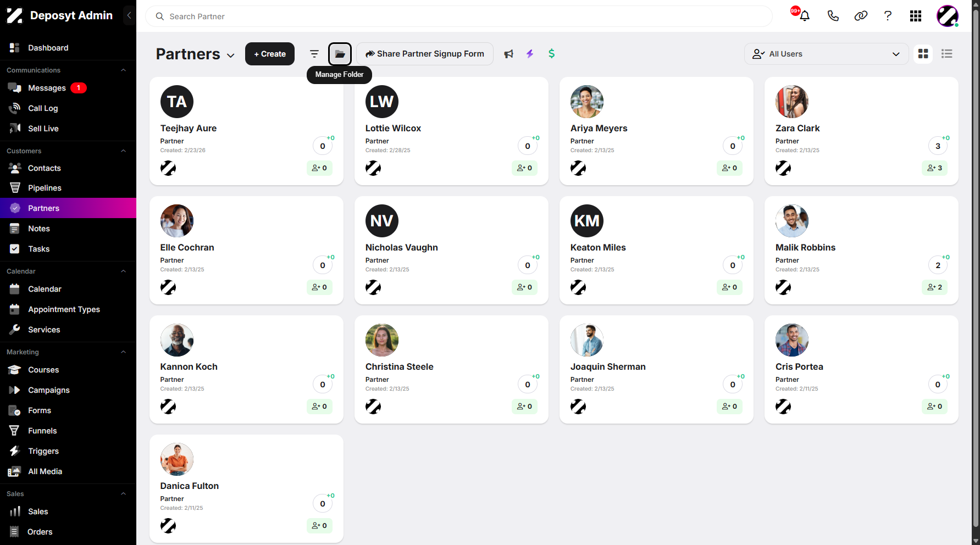The width and height of the screenshot is (980, 545).
Task: Switch to list view
Action: point(946,54)
